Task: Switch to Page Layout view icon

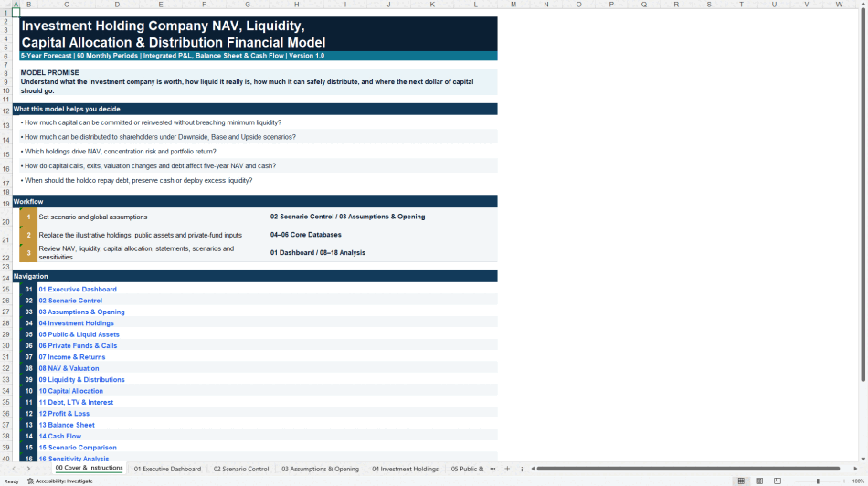Action: pyautogui.click(x=759, y=481)
